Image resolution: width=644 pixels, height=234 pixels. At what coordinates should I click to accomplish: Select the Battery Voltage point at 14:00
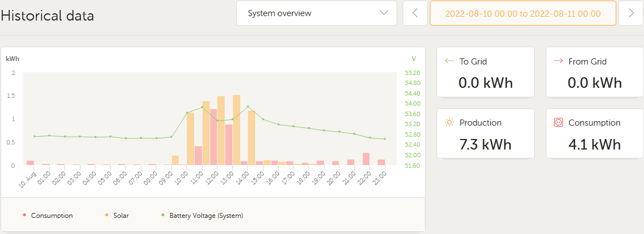point(248,107)
